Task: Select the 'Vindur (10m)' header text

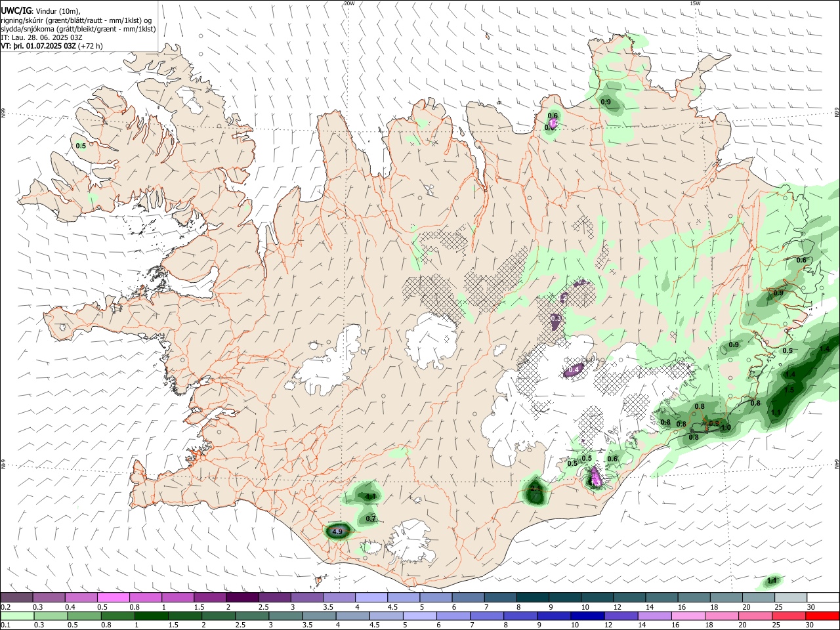Action: tap(58, 11)
